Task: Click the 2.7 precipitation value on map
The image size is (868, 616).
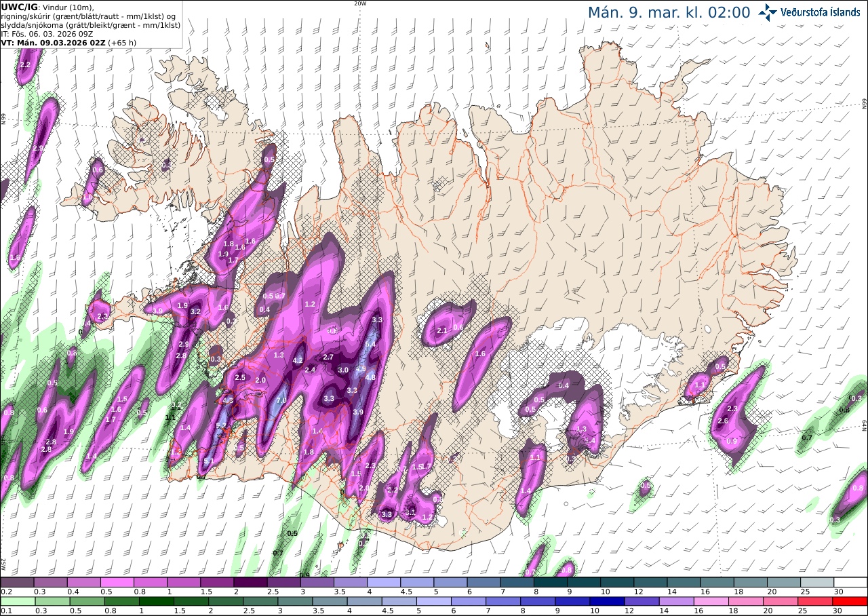Action: [328, 357]
